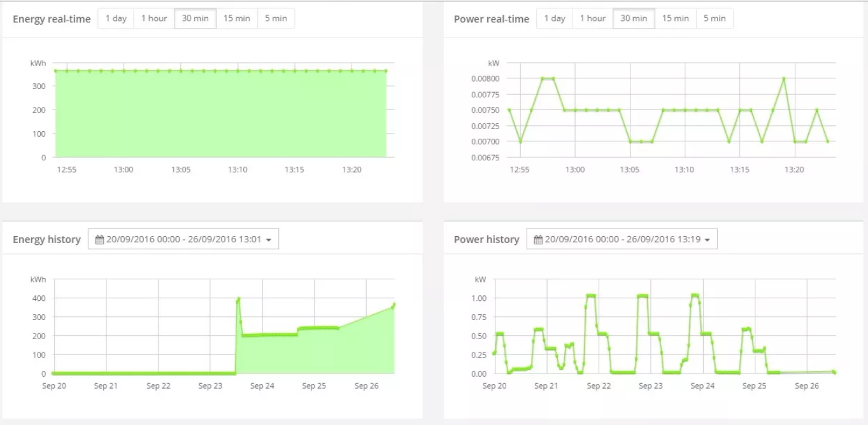Choose 5 min for Power real-time
The width and height of the screenshot is (868, 425).
(715, 18)
